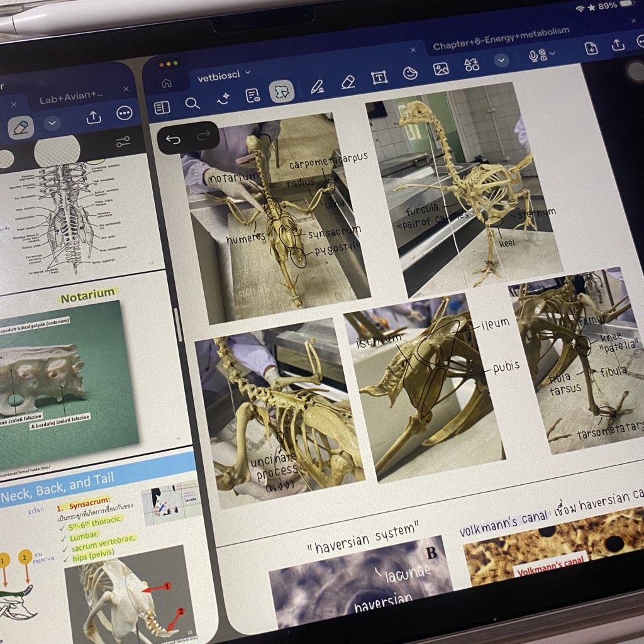Open the microphone options chevron
The image size is (644, 644).
[552, 53]
